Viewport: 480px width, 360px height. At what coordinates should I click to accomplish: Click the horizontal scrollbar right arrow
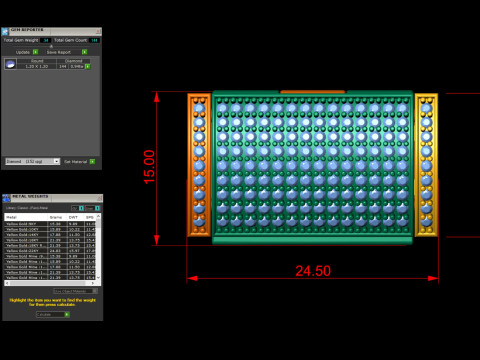click(x=93, y=283)
